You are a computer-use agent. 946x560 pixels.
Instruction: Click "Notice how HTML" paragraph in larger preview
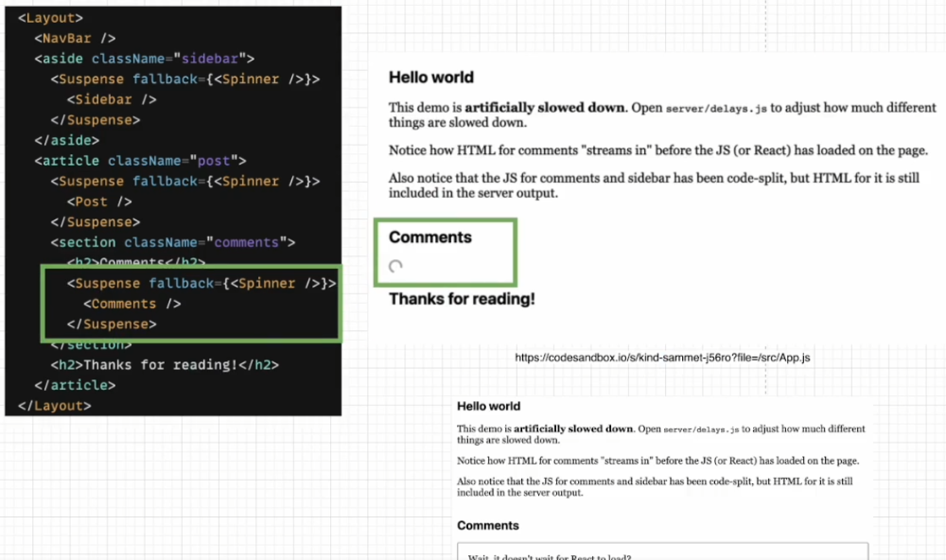(x=658, y=150)
